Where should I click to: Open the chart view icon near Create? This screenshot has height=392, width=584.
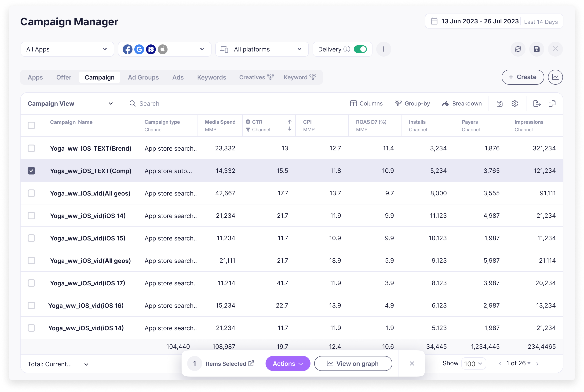click(555, 77)
